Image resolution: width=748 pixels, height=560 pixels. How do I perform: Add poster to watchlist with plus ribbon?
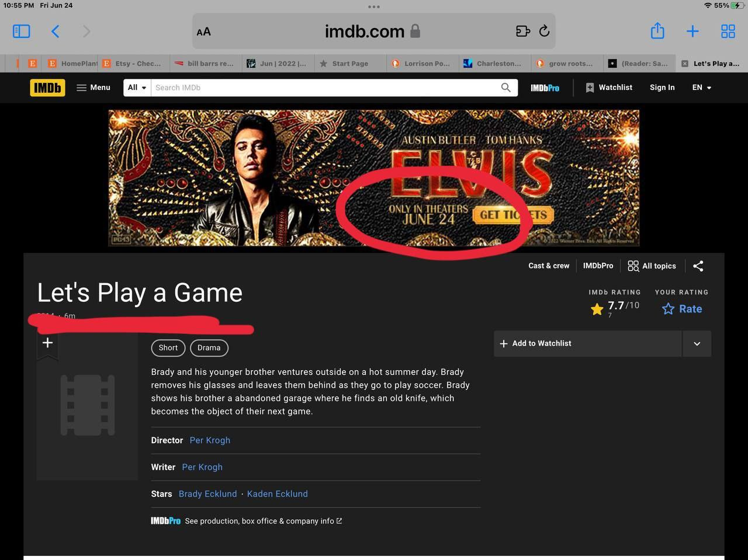48,343
